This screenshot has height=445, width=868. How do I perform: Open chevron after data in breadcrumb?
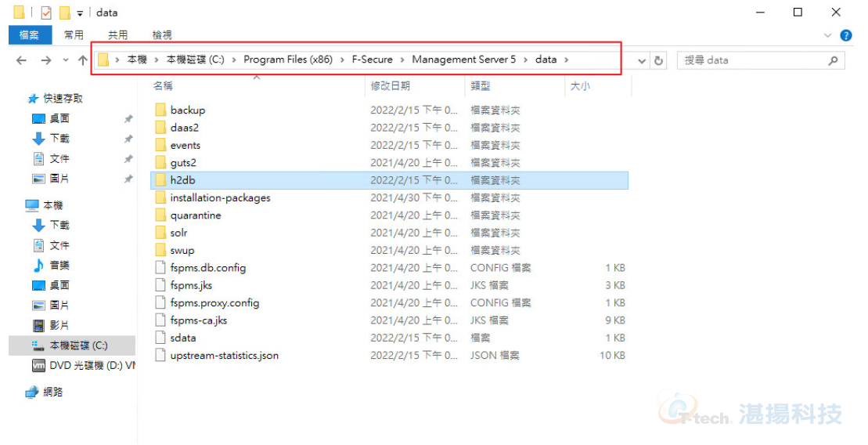[567, 60]
